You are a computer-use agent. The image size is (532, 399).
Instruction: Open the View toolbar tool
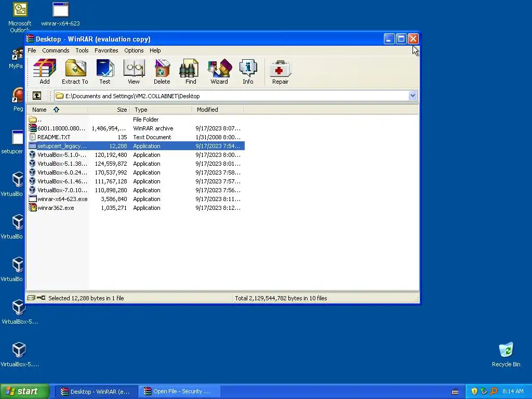coord(134,71)
